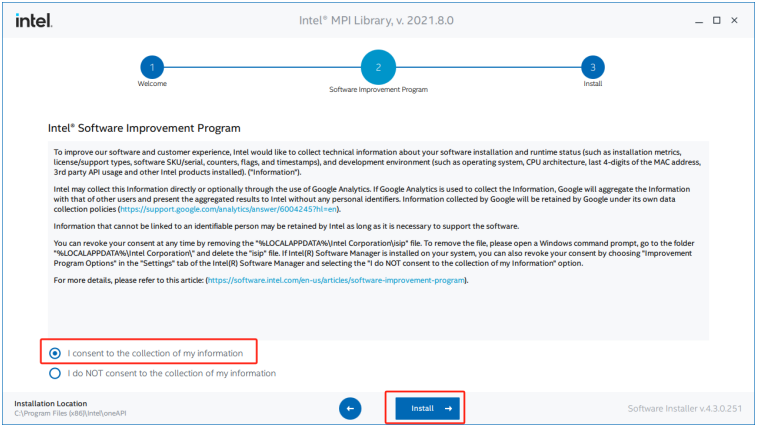Select step 2 Software Improvement Program circle
Viewport: 760px width, 429px height.
378,67
